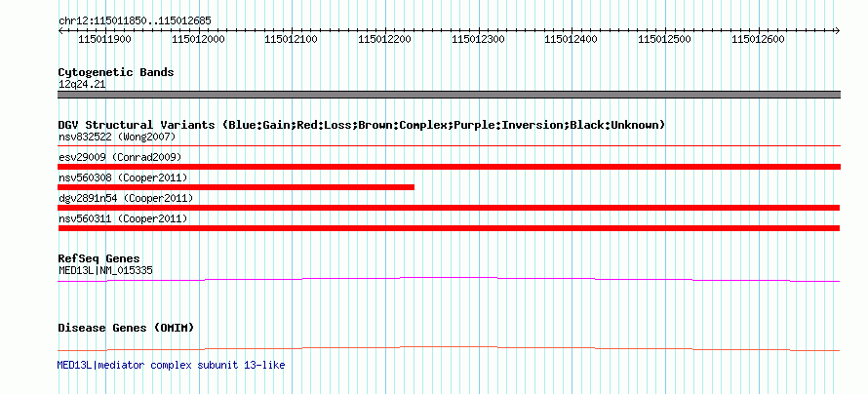Click the nsv832522 (Wong2007) variant label
This screenshot has height=394, width=868.
click(117, 137)
